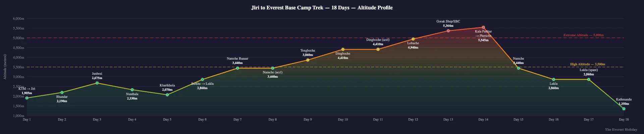Pick the Lobuche data point marker
Viewport: 644px width, 134px height.
[x=413, y=39]
